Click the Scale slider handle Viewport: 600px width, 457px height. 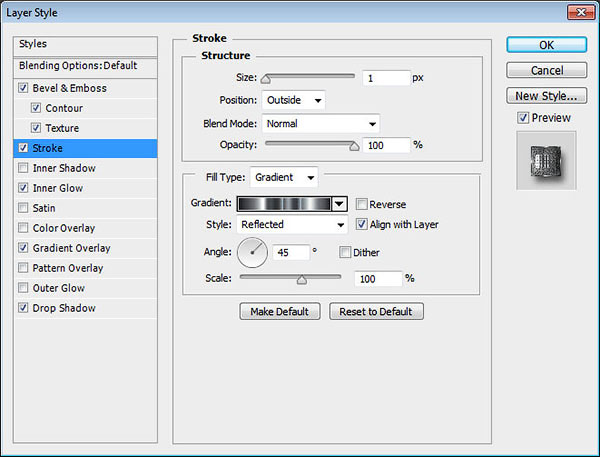click(x=302, y=280)
